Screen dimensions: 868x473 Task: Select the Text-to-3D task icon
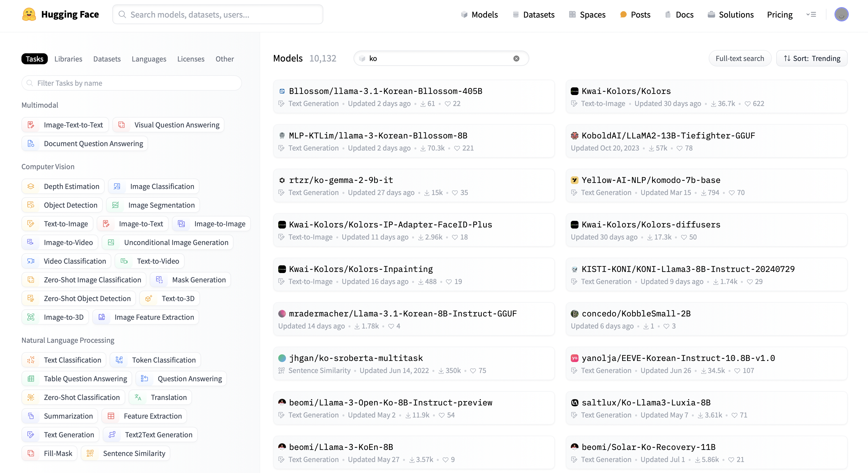point(149,299)
